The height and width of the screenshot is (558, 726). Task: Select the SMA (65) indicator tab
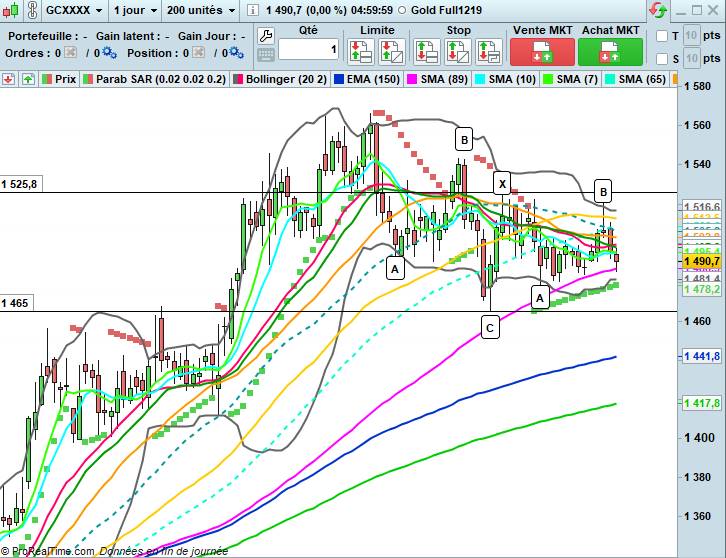click(635, 79)
